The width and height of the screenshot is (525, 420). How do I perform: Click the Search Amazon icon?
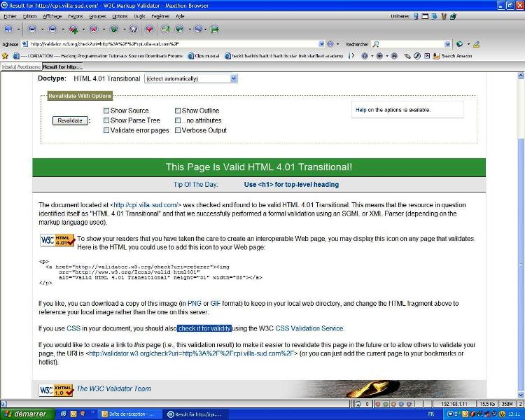(436, 56)
